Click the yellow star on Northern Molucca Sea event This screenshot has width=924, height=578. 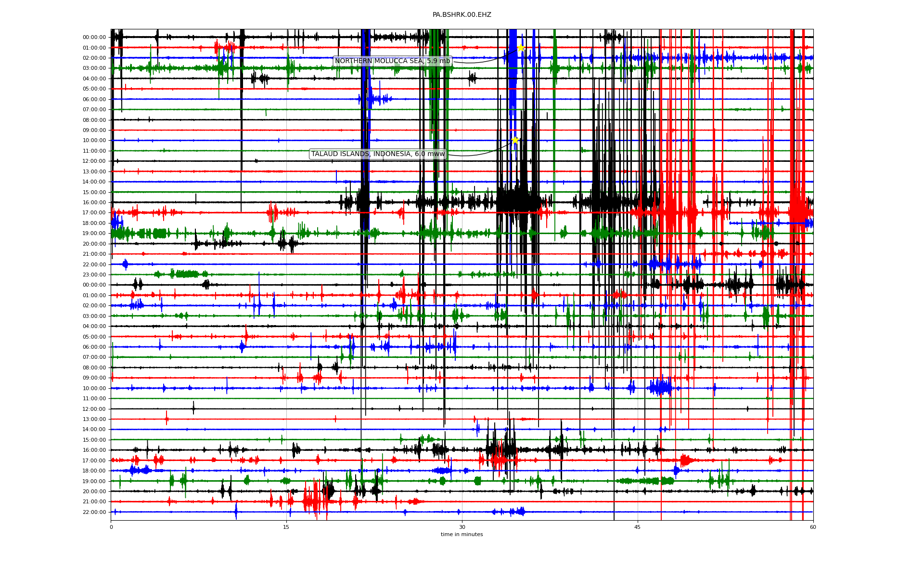[x=521, y=48]
